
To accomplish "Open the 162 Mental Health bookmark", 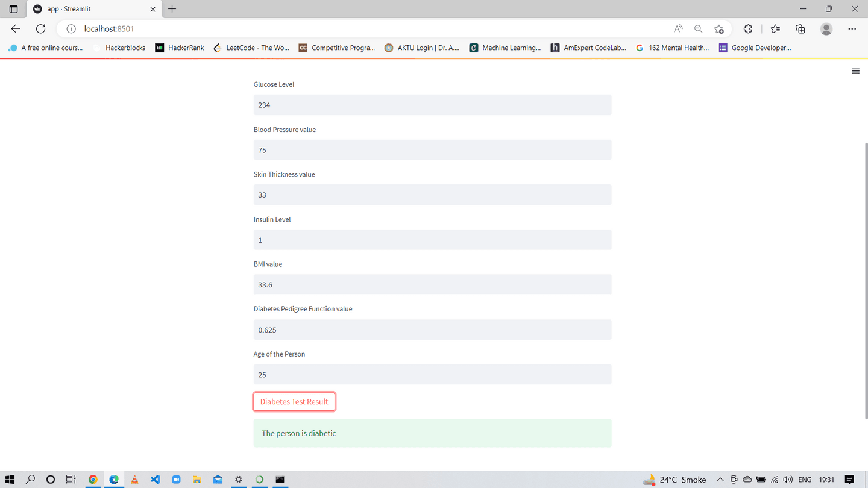I will (x=673, y=48).
